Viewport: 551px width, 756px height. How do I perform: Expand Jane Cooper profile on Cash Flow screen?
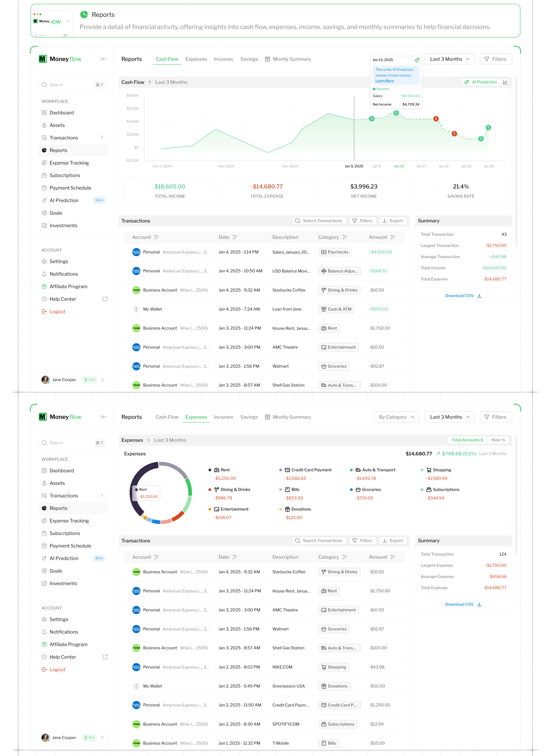102,380
